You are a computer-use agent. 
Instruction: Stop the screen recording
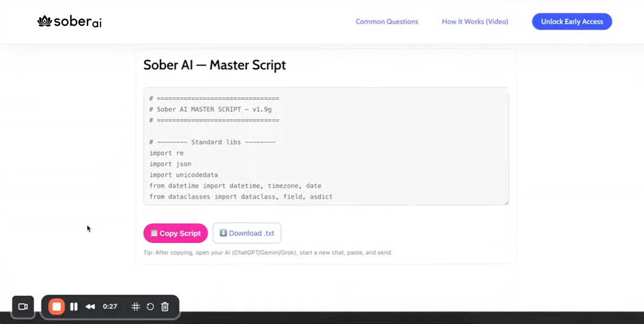click(x=56, y=306)
